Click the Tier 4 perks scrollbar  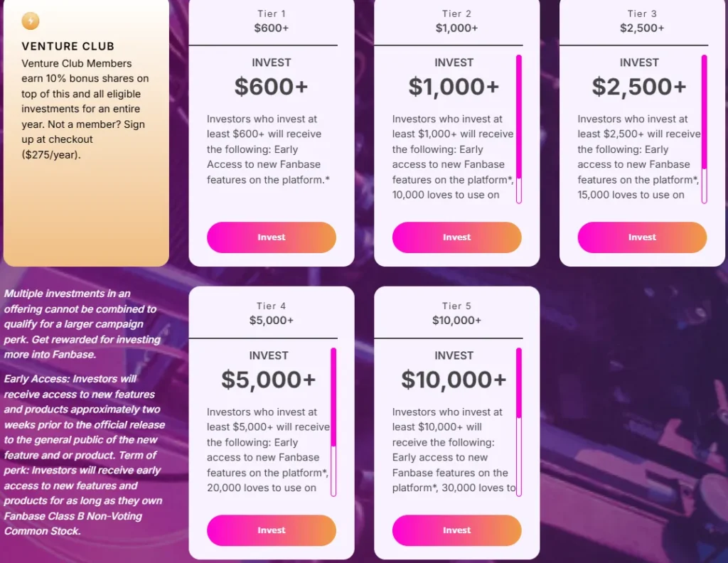[x=333, y=398]
